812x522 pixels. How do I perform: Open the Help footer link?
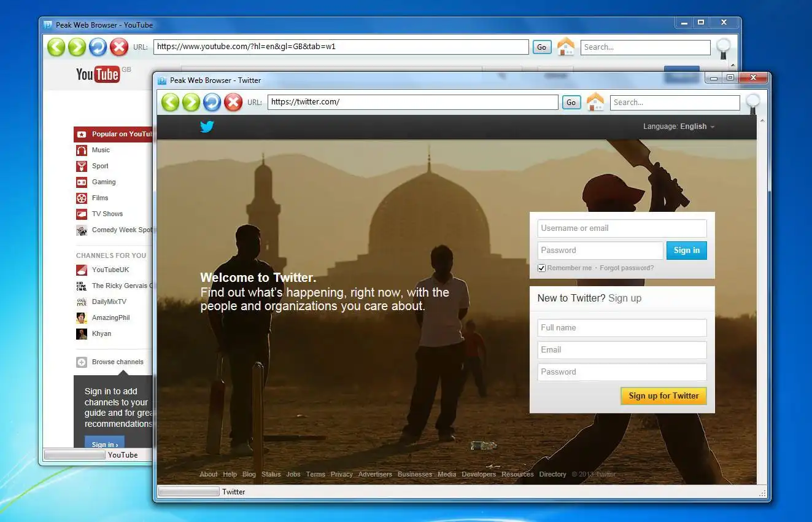(230, 474)
